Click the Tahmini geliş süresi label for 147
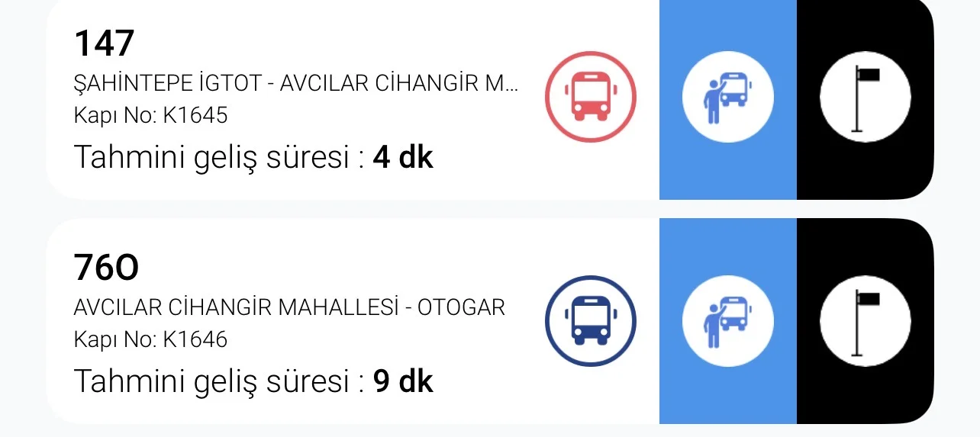Screen dimensions: 980x437 click(x=218, y=158)
